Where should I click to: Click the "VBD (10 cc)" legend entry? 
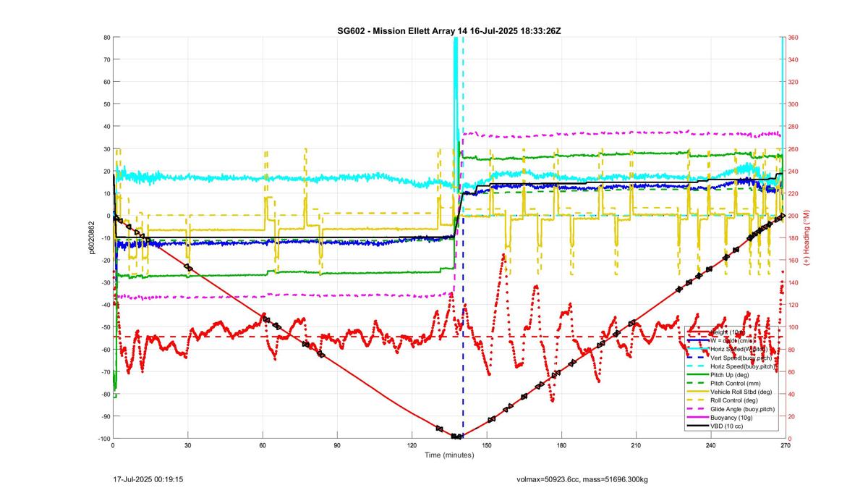pos(727,426)
